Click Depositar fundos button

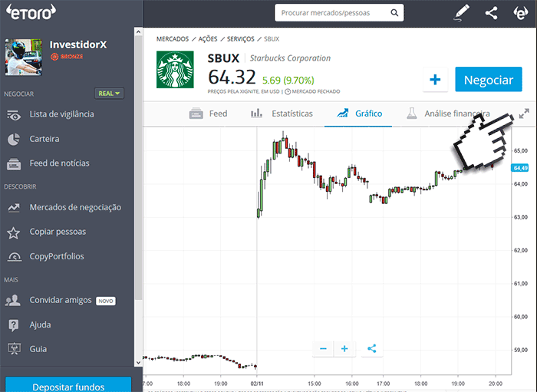coord(68,386)
